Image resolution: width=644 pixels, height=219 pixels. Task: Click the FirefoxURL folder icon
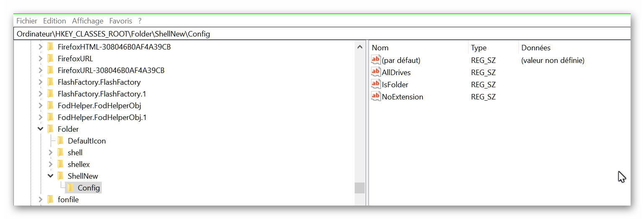(x=50, y=58)
